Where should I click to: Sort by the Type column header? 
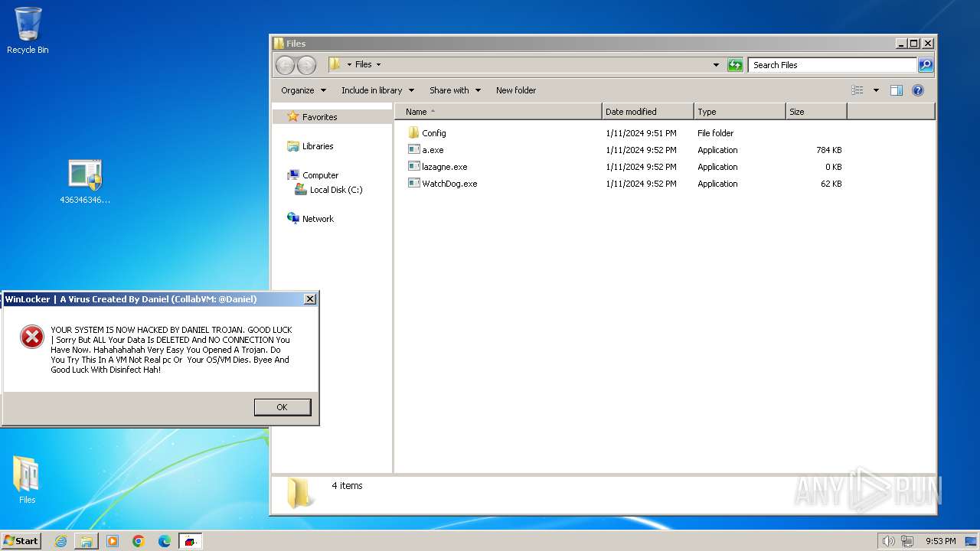pyautogui.click(x=740, y=112)
